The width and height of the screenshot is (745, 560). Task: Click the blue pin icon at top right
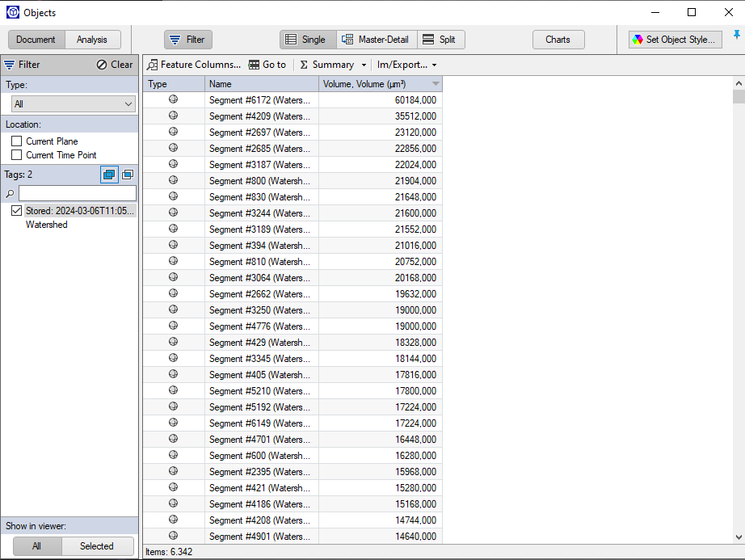click(x=736, y=35)
